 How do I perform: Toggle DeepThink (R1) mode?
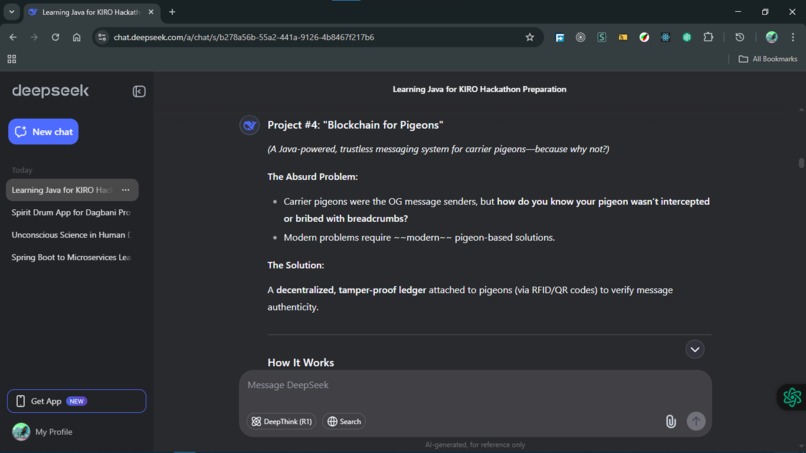[282, 421]
